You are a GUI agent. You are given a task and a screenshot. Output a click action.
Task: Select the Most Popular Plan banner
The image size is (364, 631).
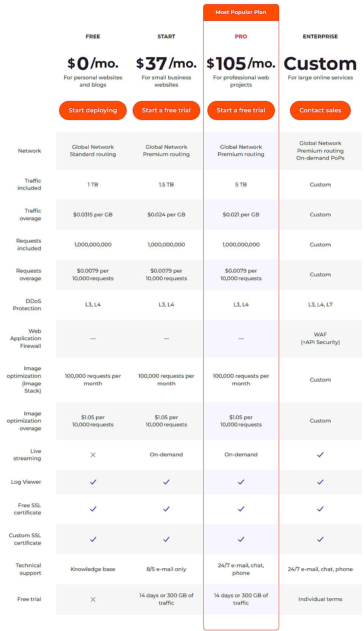(x=241, y=12)
